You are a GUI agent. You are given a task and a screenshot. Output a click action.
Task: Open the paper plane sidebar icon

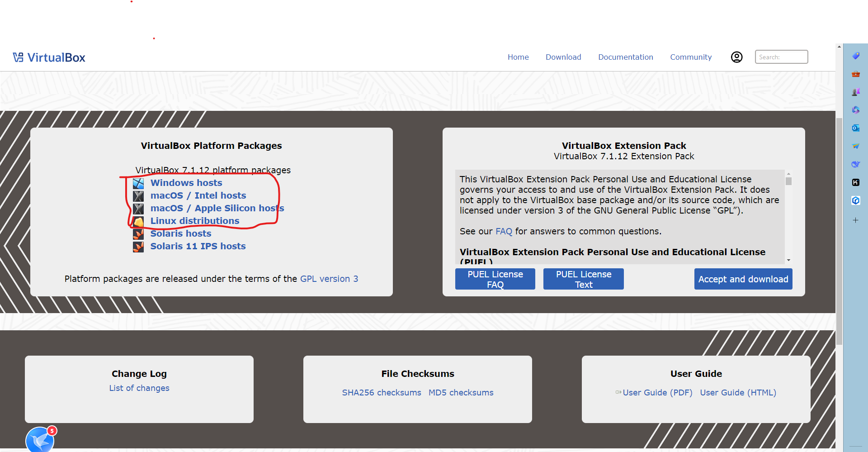855,146
